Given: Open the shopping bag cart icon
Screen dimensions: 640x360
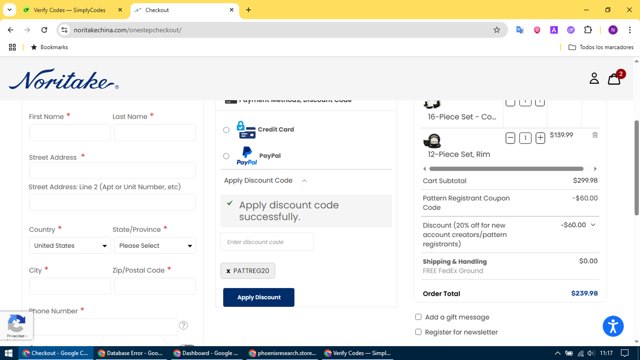Looking at the screenshot, I should coord(614,79).
